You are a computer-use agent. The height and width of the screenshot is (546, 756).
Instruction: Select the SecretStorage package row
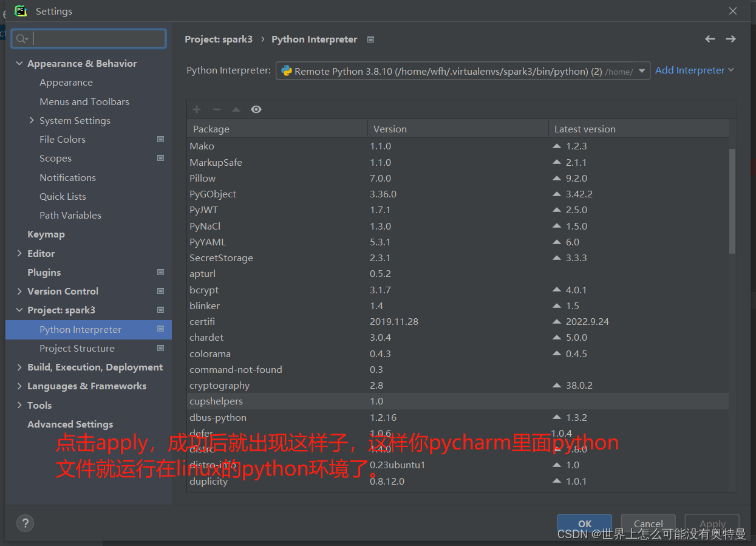pyautogui.click(x=458, y=258)
